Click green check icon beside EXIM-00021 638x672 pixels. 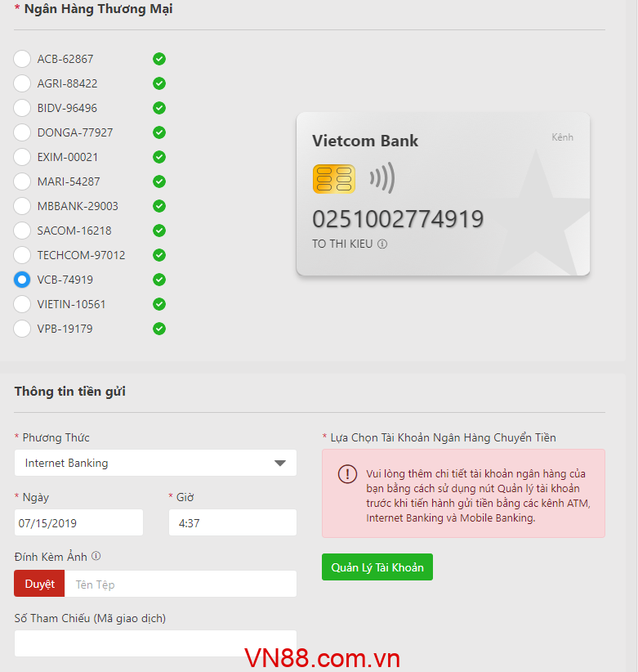pyautogui.click(x=159, y=157)
